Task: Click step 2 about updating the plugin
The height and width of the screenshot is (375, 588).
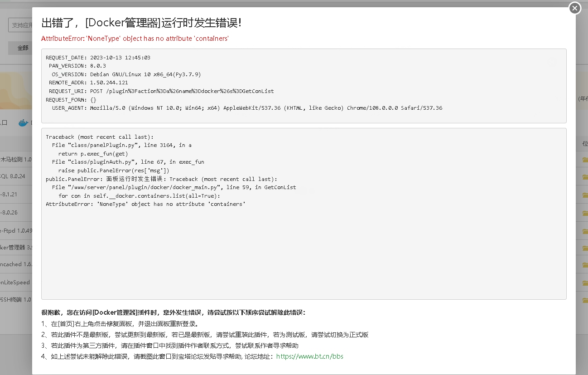Action: click(x=205, y=335)
